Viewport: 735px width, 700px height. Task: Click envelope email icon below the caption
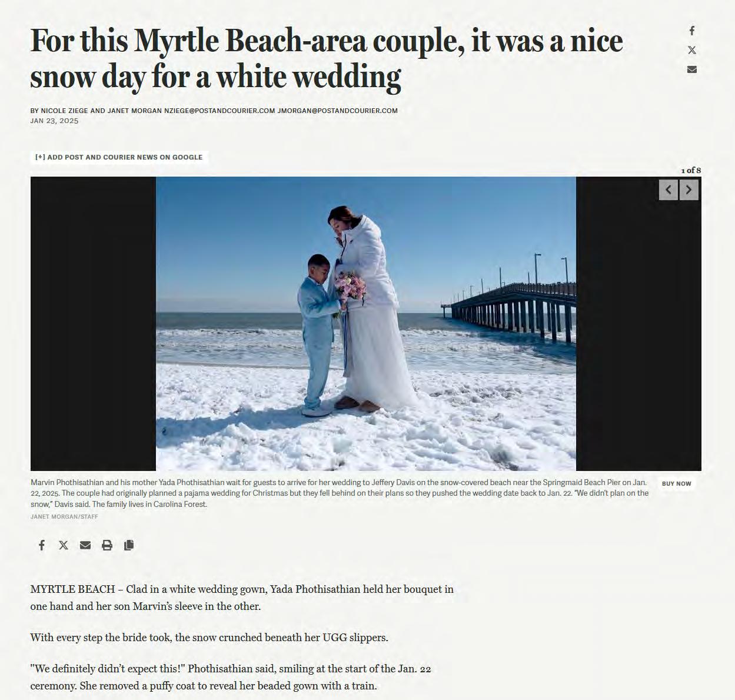[x=85, y=545]
